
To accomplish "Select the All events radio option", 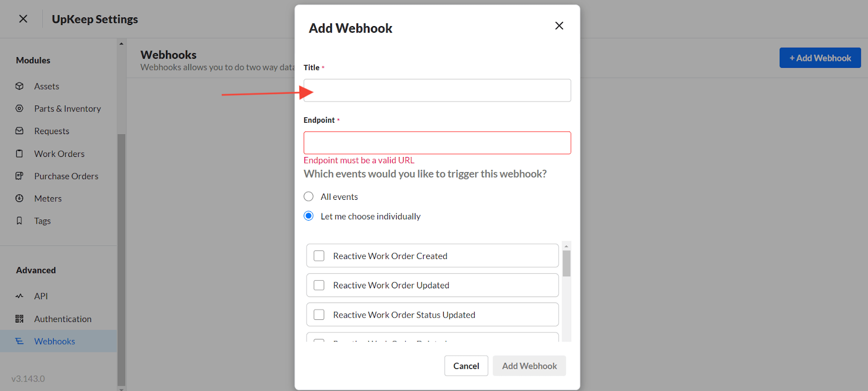I will coord(309,197).
